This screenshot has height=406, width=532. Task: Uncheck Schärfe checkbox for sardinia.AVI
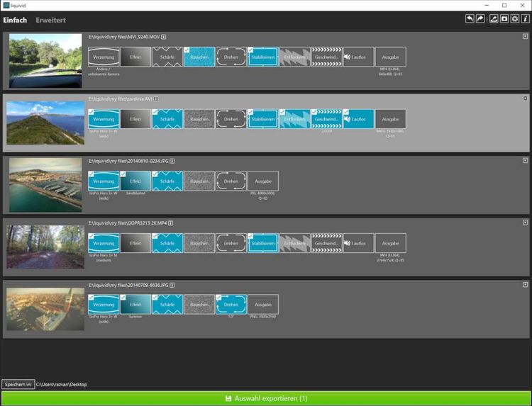pos(155,112)
